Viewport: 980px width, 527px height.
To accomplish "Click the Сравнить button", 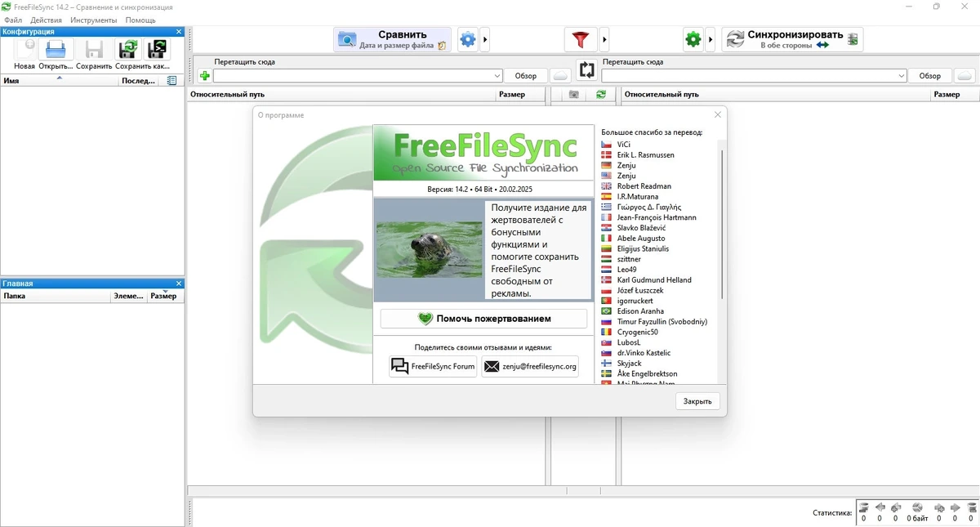I will (392, 39).
